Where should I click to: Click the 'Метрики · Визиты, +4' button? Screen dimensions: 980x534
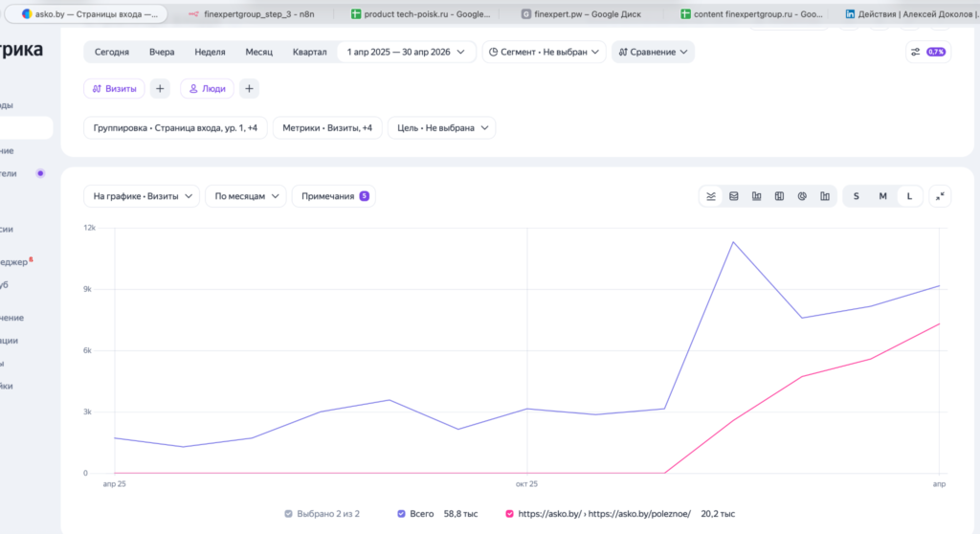[x=327, y=128]
